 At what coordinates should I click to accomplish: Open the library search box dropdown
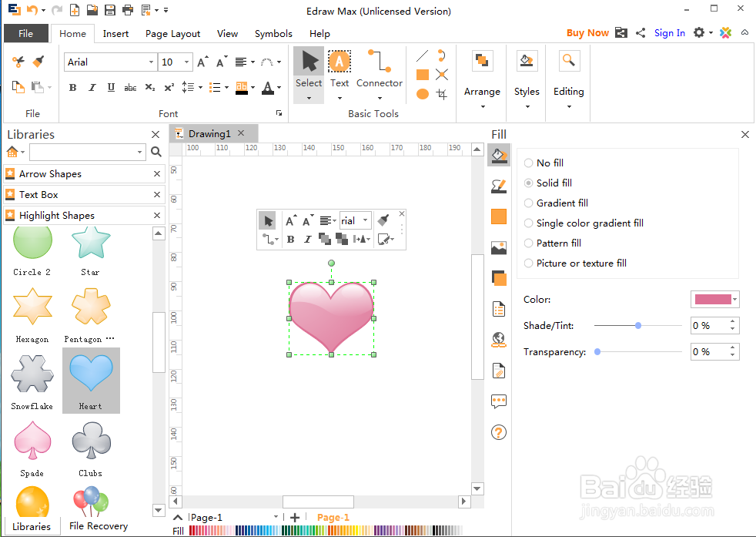point(140,152)
